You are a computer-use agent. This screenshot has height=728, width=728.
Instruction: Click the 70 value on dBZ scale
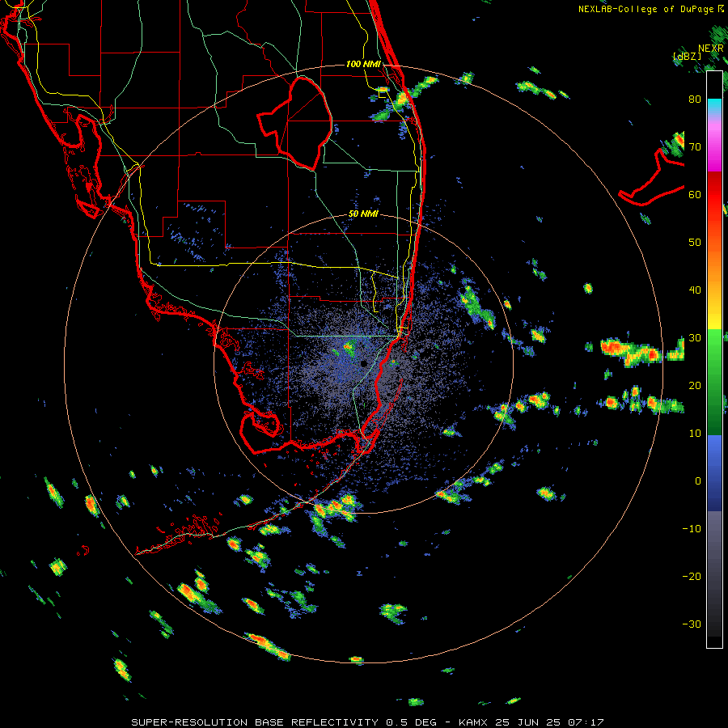(695, 147)
